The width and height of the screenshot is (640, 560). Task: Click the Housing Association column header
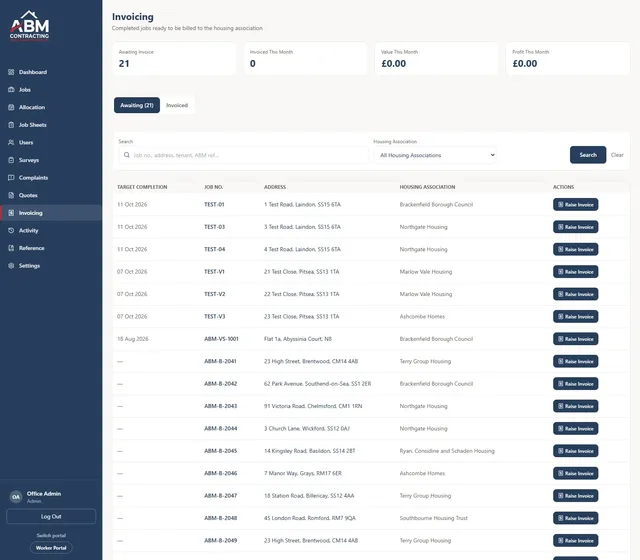[x=427, y=187]
